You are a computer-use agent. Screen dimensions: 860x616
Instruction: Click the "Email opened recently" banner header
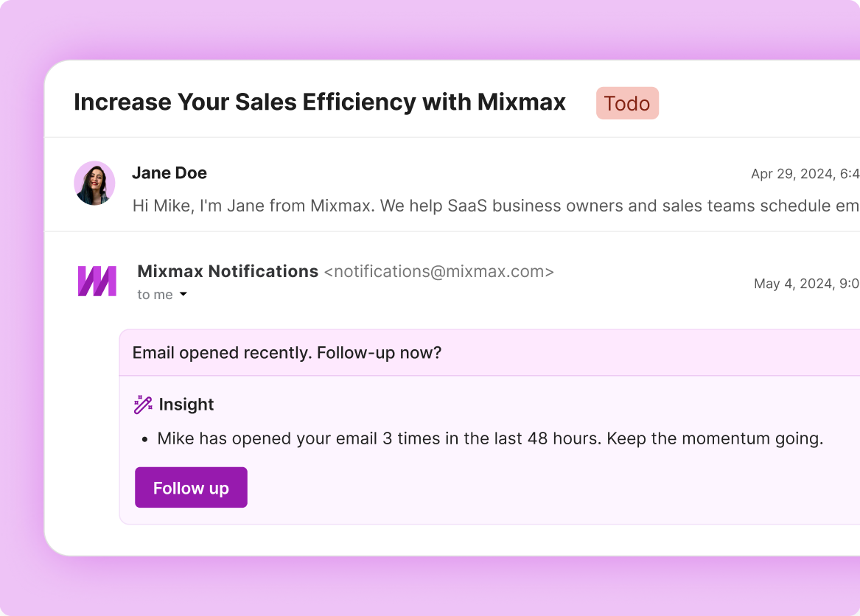coord(287,353)
